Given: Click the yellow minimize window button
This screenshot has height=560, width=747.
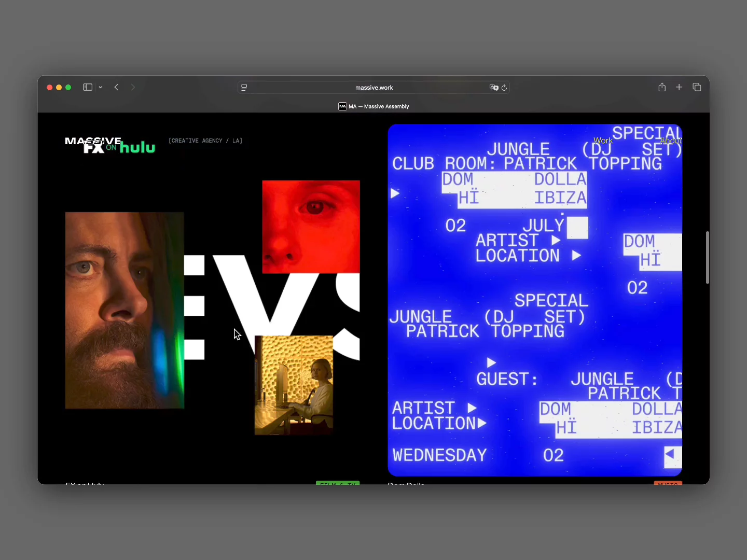Looking at the screenshot, I should 59,87.
